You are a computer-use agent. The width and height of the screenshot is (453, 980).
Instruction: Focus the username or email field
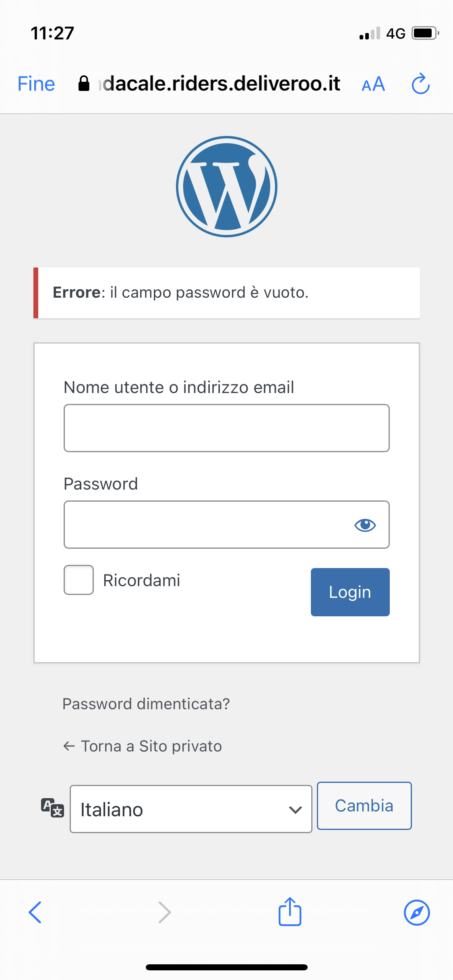pyautogui.click(x=226, y=428)
